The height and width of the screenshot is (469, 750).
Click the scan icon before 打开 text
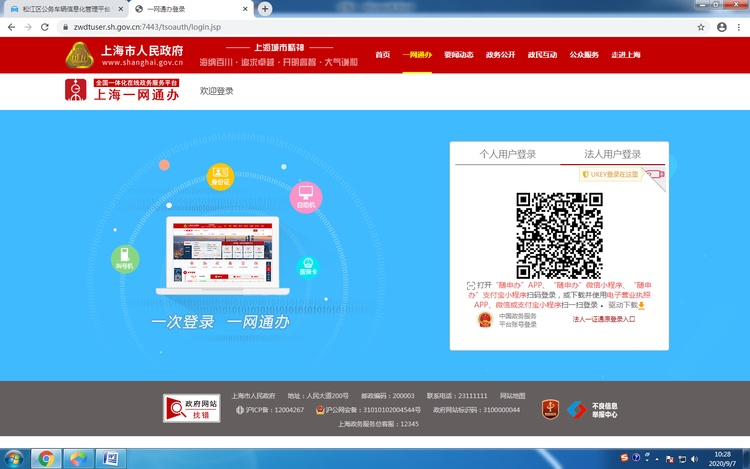coord(471,286)
